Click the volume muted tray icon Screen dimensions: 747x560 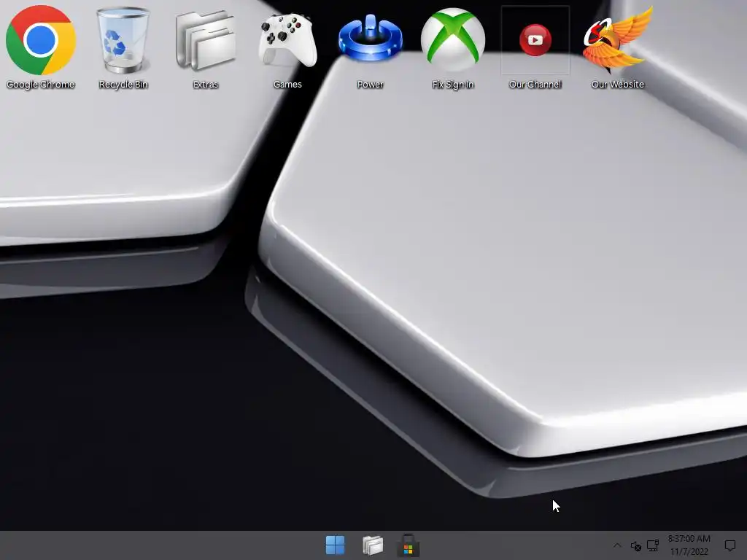coord(635,545)
